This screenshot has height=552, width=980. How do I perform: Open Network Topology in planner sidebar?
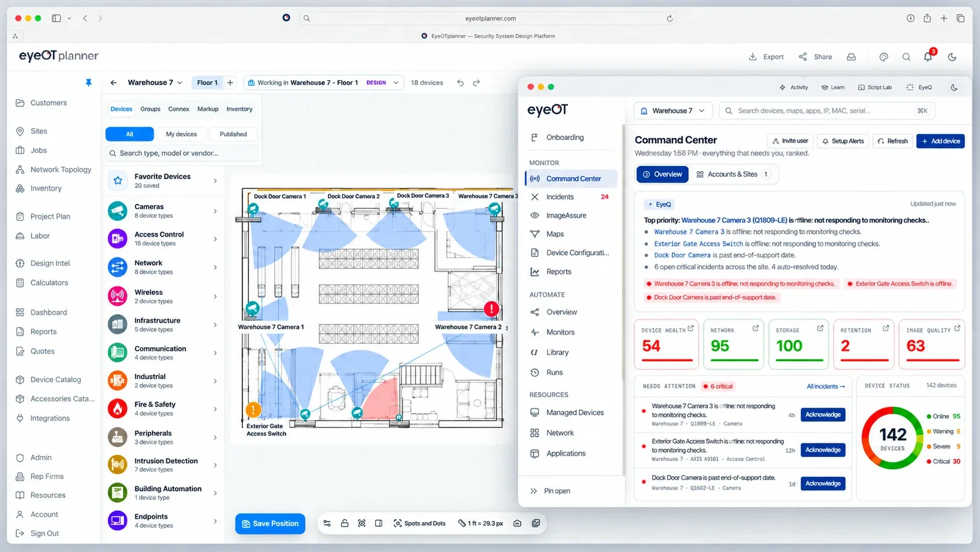[x=55, y=170]
